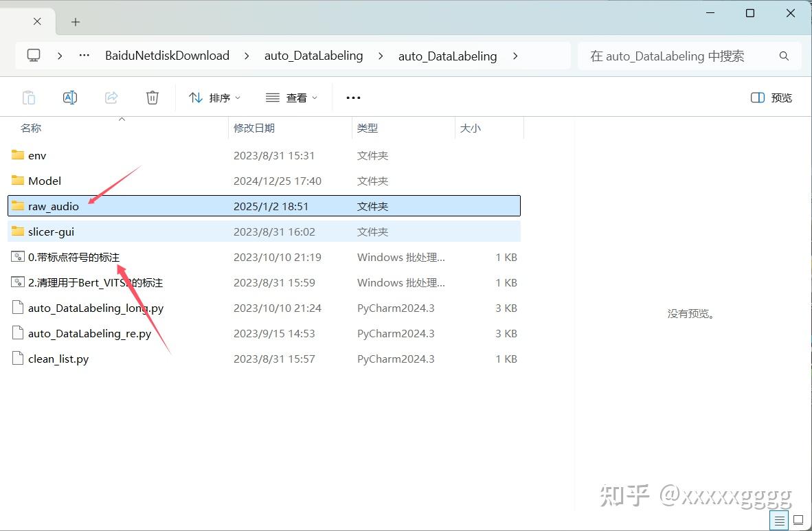This screenshot has width=812, height=531.
Task: Open the 查看 view dropdown
Action: (x=291, y=97)
